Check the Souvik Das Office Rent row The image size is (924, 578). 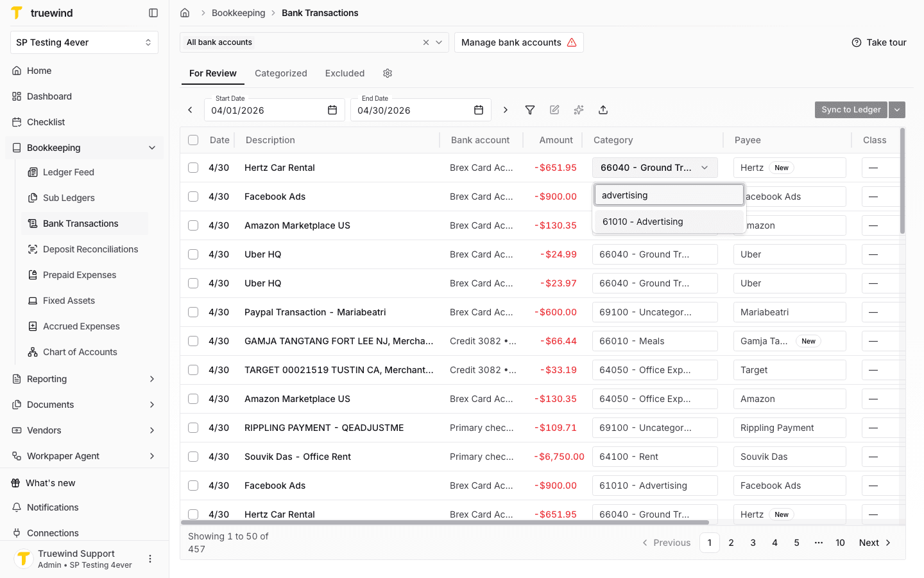point(193,457)
